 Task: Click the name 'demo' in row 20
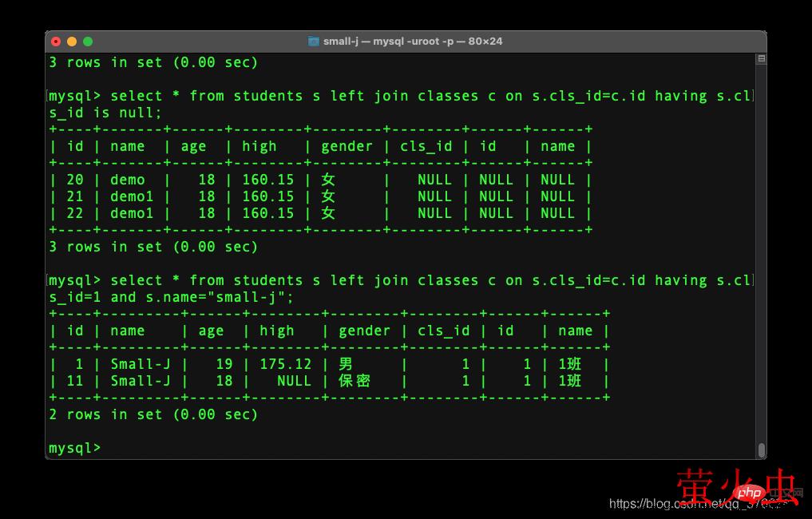coord(128,180)
